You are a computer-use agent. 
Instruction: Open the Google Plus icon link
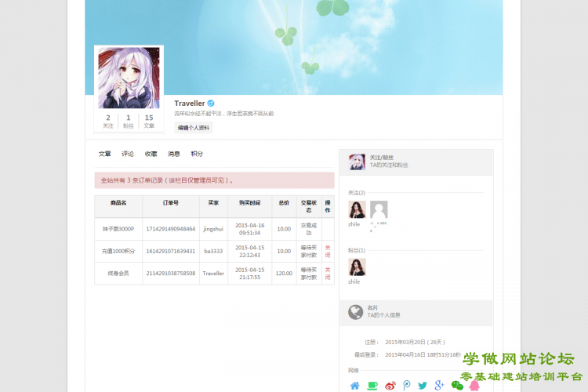coord(439,385)
